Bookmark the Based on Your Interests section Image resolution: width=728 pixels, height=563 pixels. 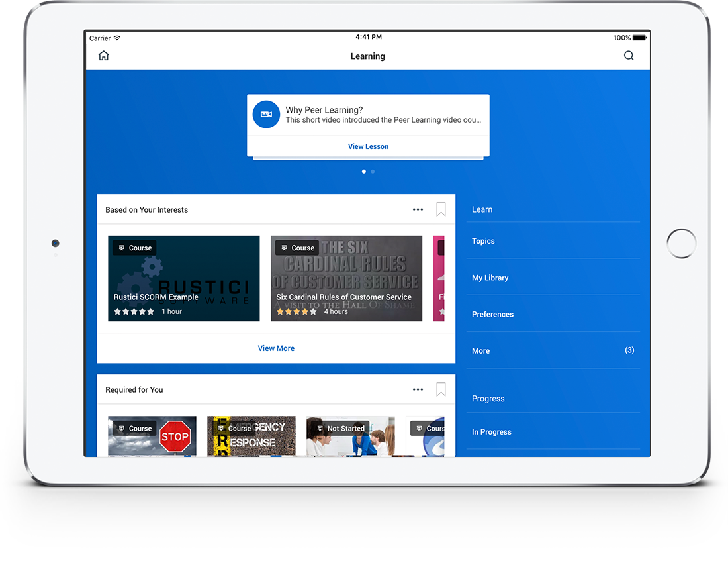441,209
